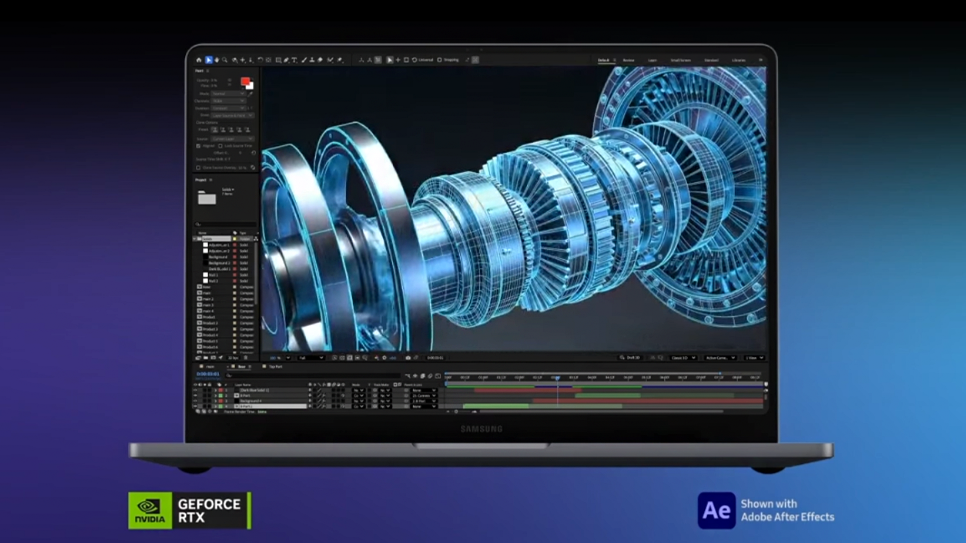Image resolution: width=966 pixels, height=543 pixels.
Task: Collapse the Solids folder
Action: point(194,239)
